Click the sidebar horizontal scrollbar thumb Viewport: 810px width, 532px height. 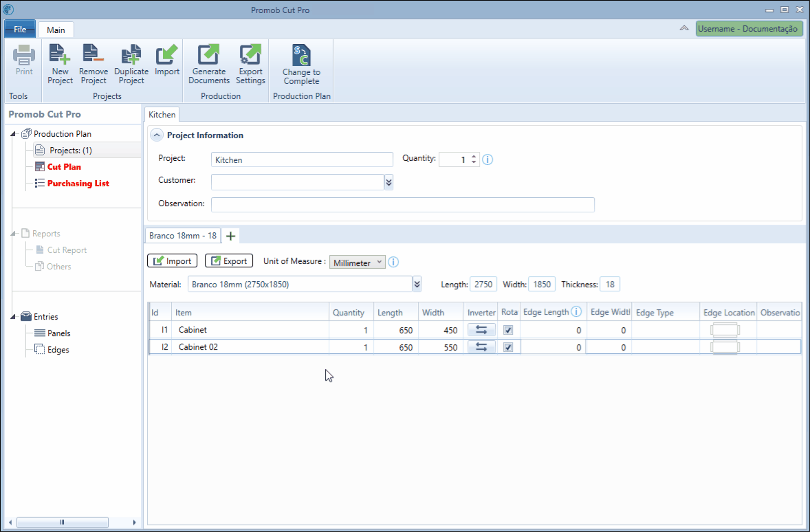coord(63,522)
